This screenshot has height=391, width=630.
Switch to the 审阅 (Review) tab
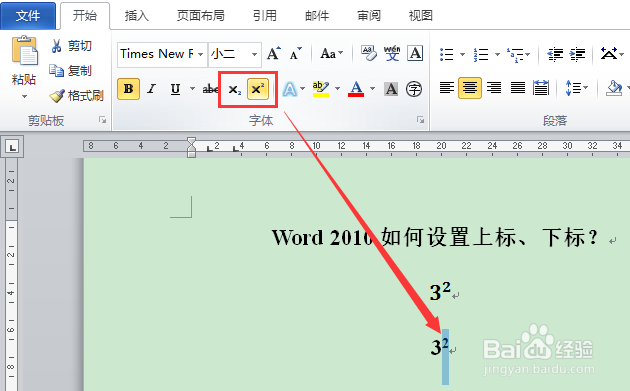[x=369, y=16]
